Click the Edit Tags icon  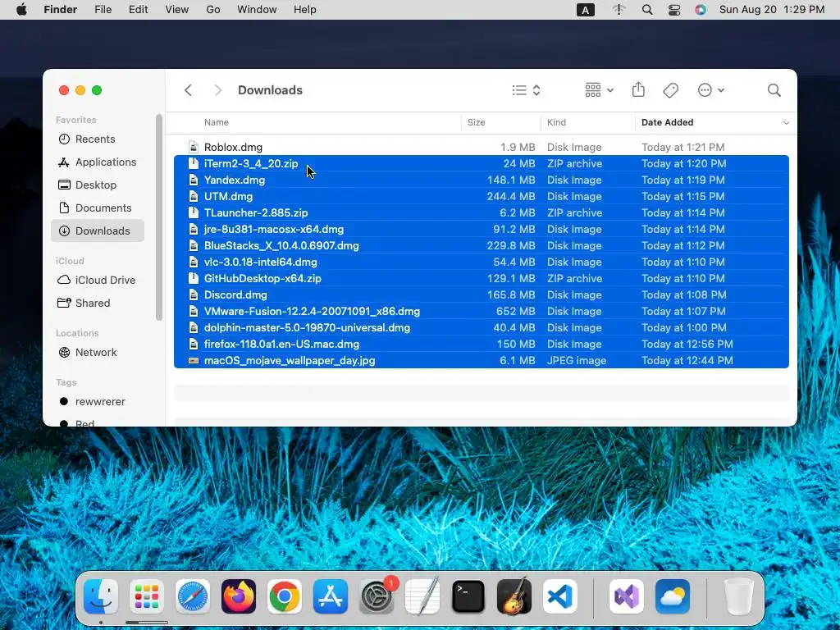coord(671,90)
